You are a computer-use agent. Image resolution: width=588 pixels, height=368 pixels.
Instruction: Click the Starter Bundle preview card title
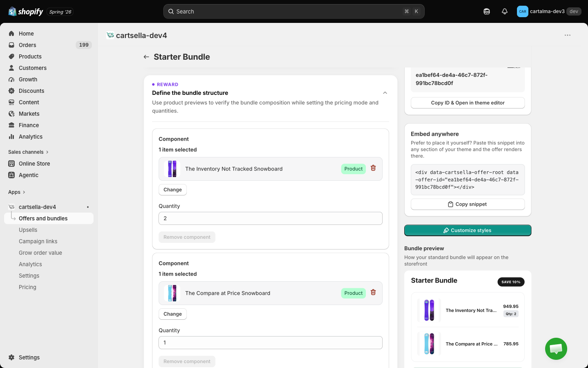(x=434, y=280)
